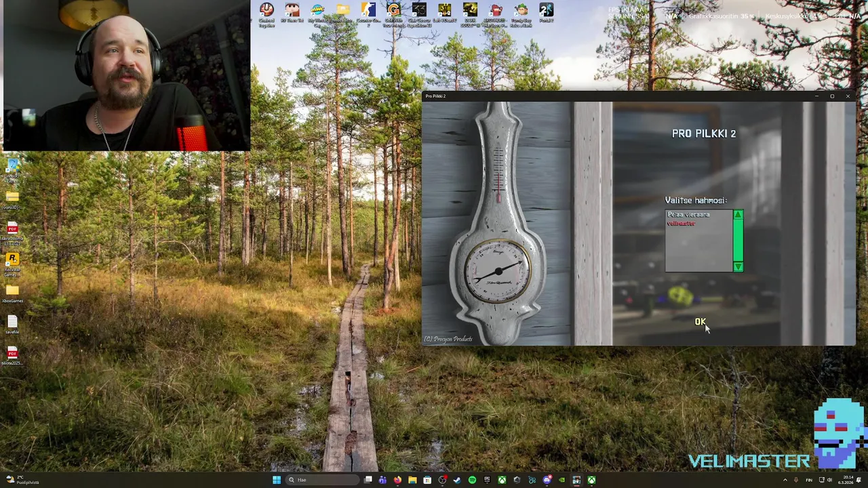
Task: Confirm character selection with OK
Action: [700, 322]
